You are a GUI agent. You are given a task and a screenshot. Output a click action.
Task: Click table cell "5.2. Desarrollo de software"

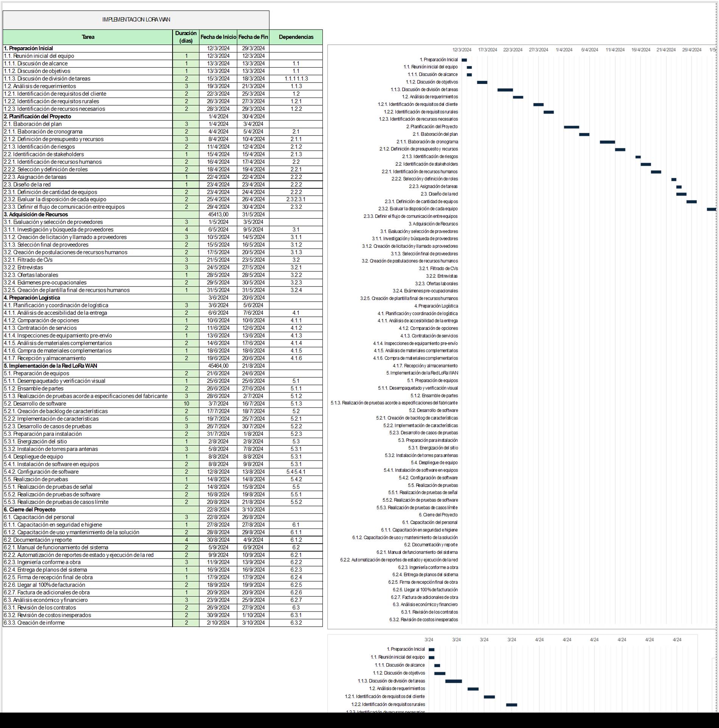(x=88, y=404)
